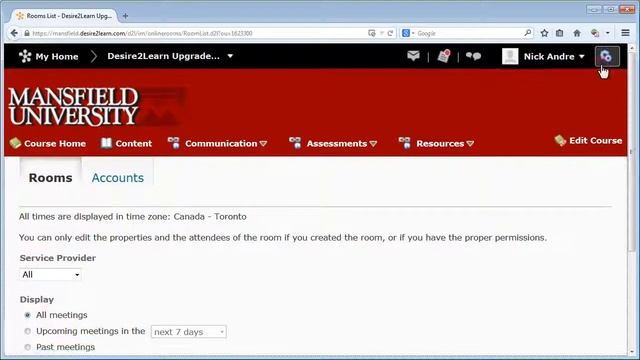Go to My Home

pyautogui.click(x=57, y=56)
